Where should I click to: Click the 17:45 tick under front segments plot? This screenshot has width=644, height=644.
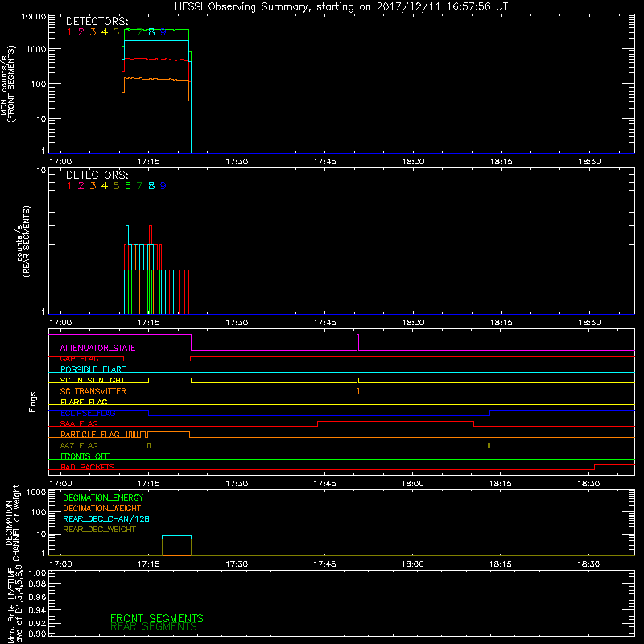coord(325,162)
